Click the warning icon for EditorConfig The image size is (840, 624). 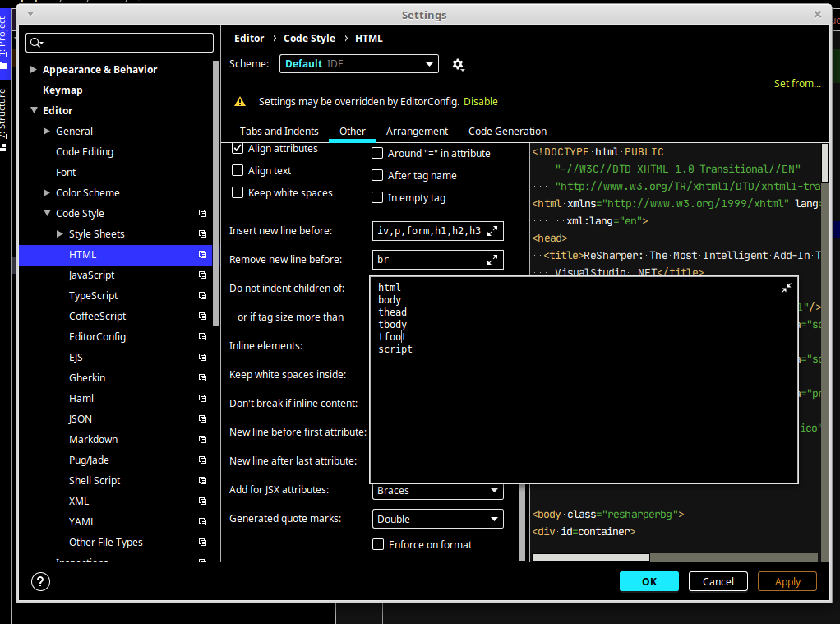pos(240,102)
